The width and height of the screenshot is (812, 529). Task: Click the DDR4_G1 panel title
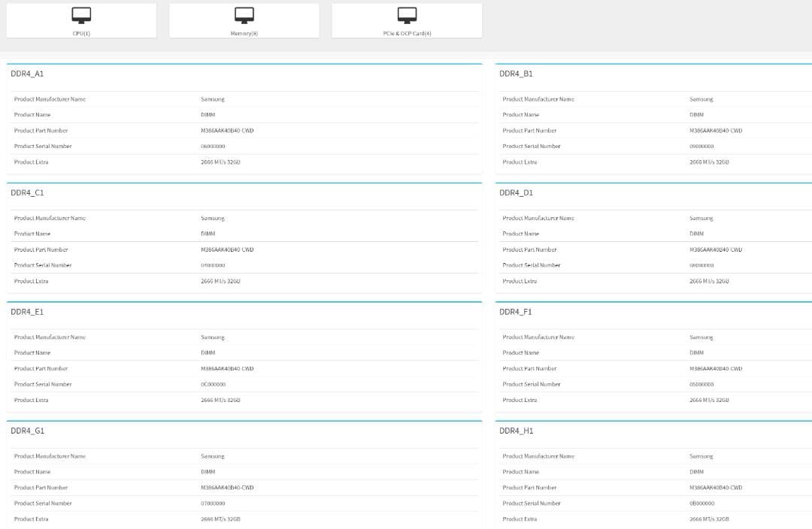click(27, 431)
